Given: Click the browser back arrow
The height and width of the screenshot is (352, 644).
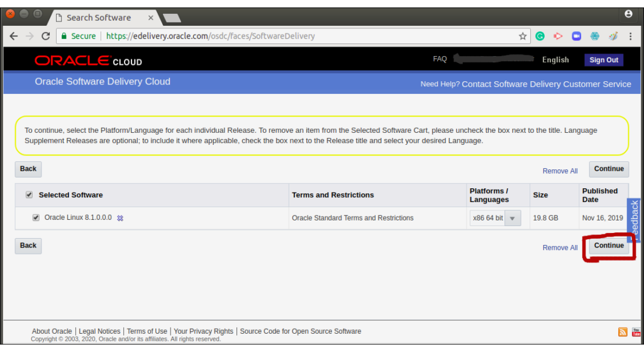Looking at the screenshot, I should coord(14,36).
